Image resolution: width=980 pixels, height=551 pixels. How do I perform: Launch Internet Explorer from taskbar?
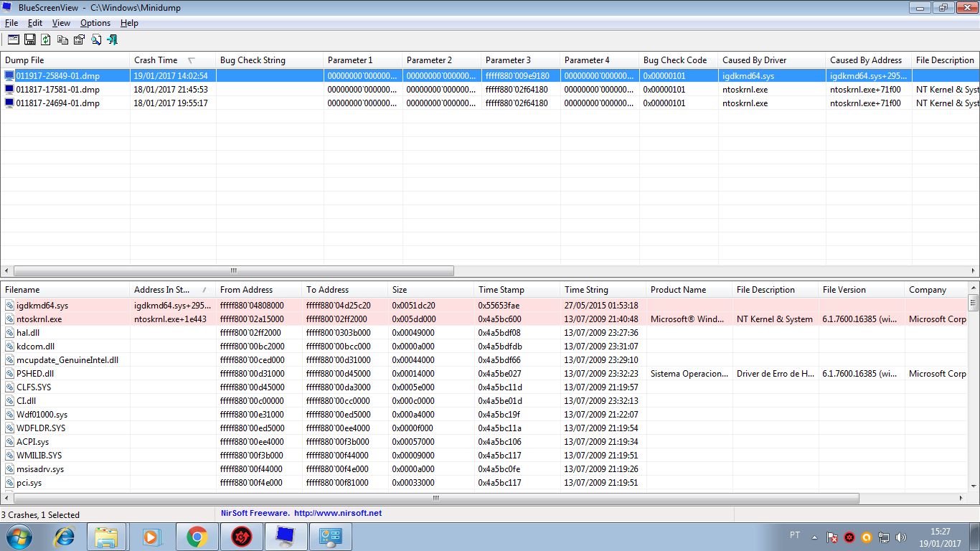pos(65,536)
